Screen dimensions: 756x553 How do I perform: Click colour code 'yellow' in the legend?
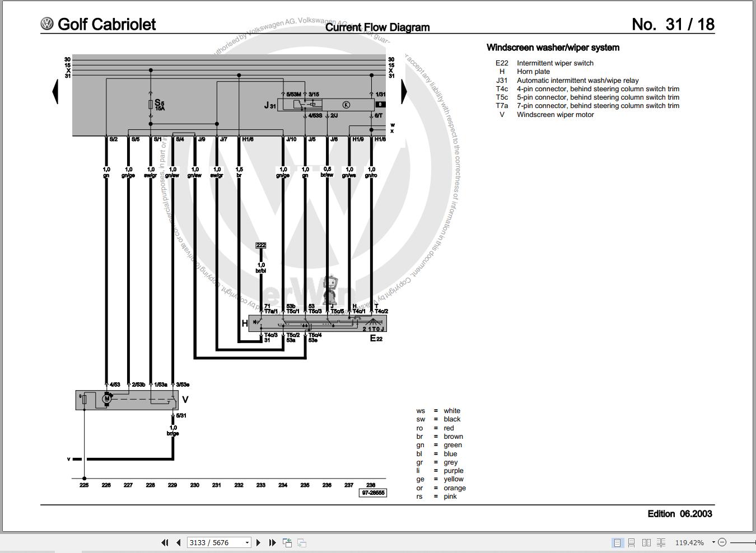[454, 479]
